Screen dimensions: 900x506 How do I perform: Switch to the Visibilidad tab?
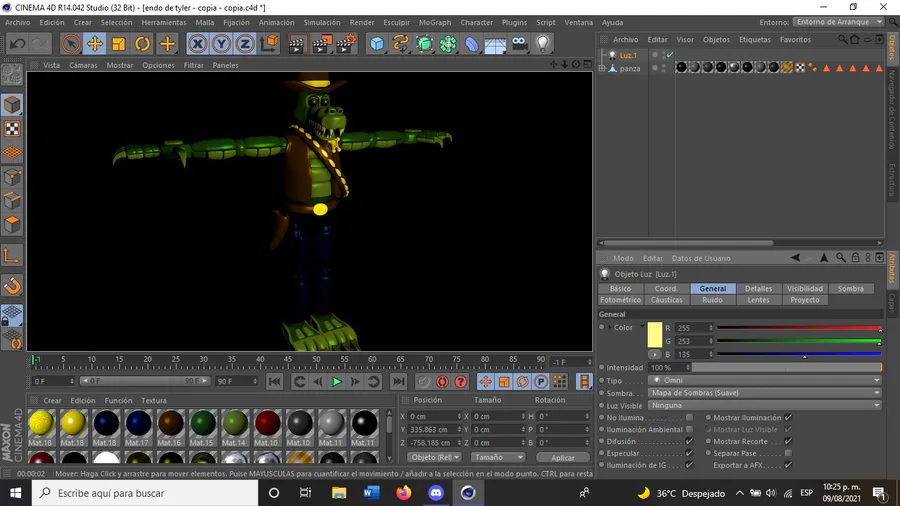pyautogui.click(x=804, y=289)
